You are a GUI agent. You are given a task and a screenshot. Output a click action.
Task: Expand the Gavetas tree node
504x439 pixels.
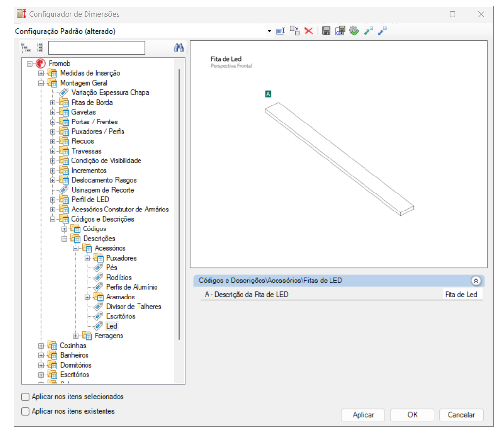click(53, 112)
